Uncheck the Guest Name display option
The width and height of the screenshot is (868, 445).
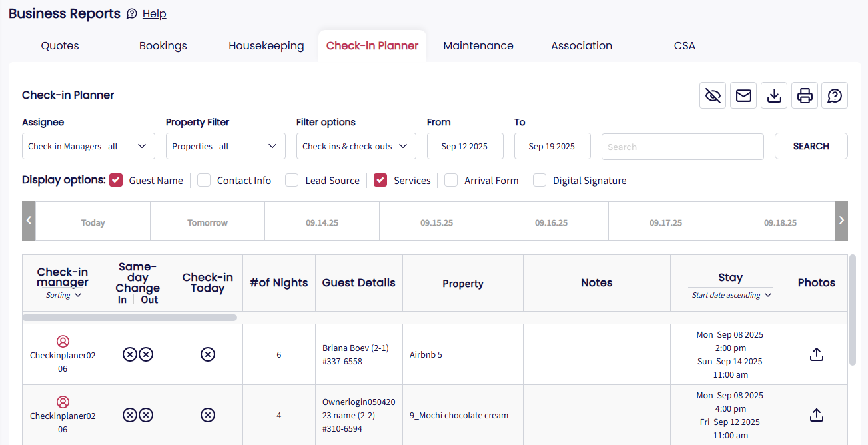click(117, 180)
